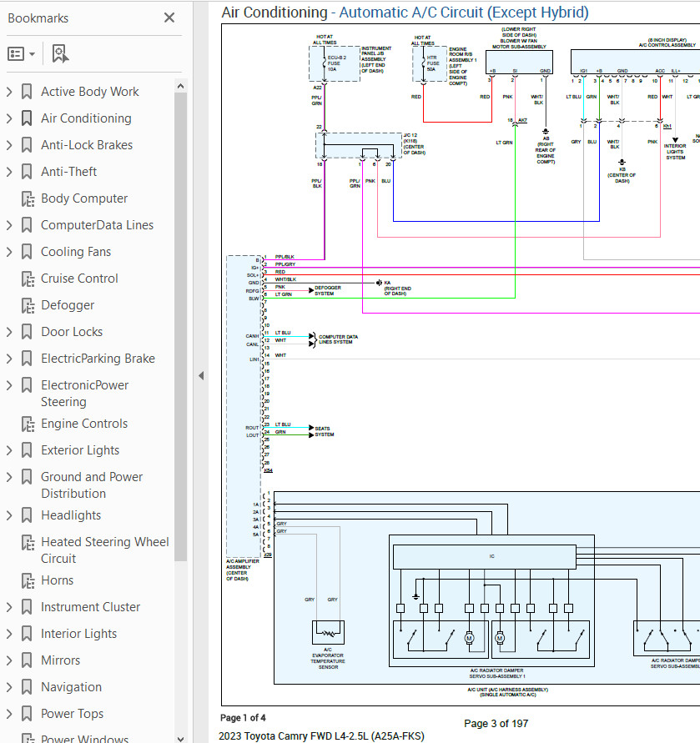Viewport: 700px width, 743px height.
Task: Expand the Cooling Fans bookmark
Action: [x=9, y=252]
